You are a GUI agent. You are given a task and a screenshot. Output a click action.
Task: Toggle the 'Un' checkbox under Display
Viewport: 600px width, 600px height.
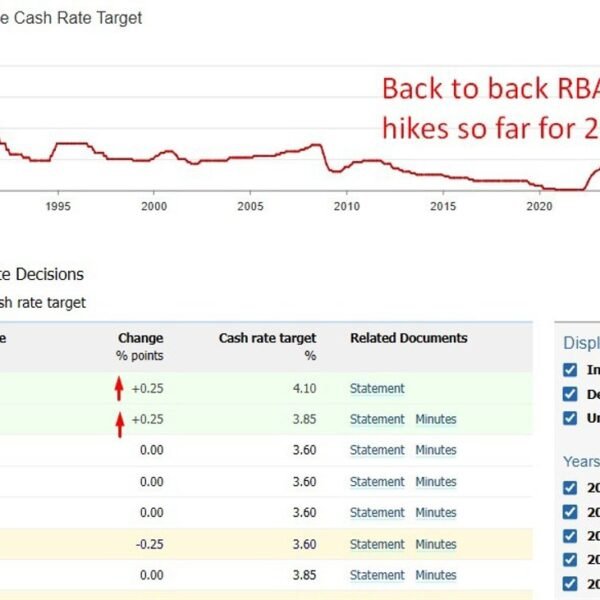click(x=570, y=418)
